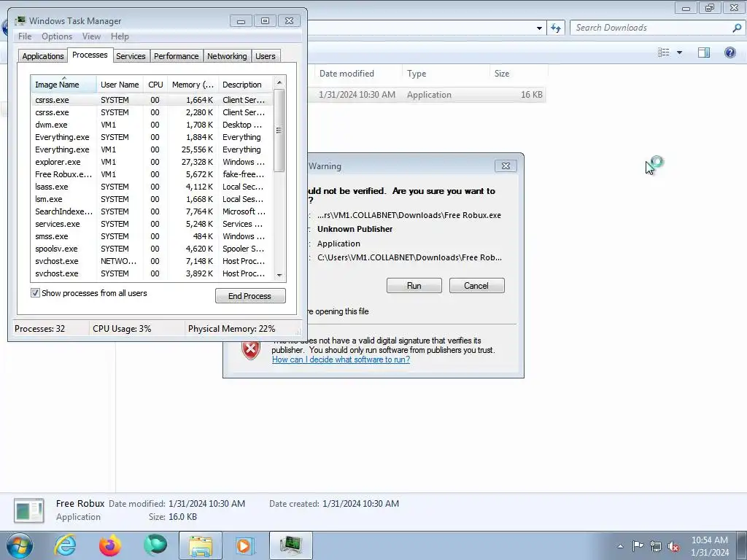This screenshot has height=560, width=747.
Task: Select lsass.exe process row
Action: point(152,187)
